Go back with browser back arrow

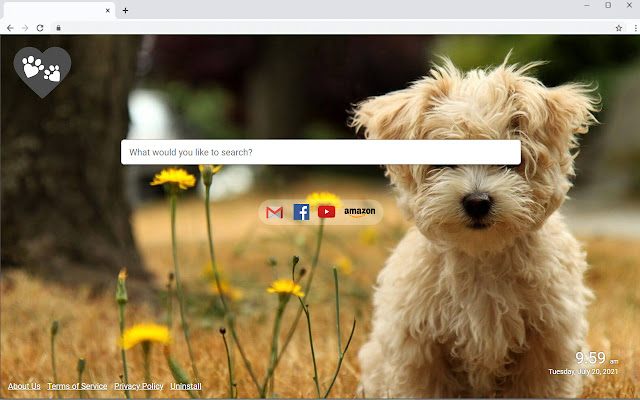click(10, 28)
